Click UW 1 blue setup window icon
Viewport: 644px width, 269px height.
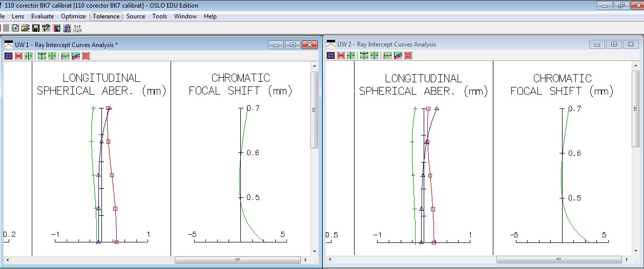[8, 56]
